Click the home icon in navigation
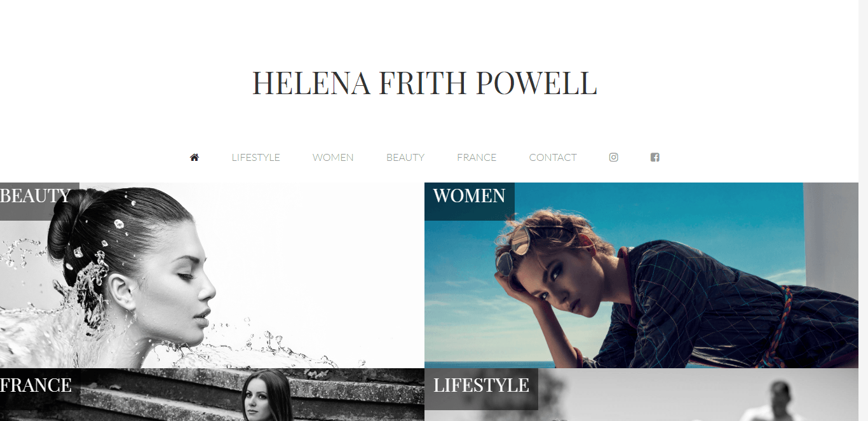 coord(194,157)
